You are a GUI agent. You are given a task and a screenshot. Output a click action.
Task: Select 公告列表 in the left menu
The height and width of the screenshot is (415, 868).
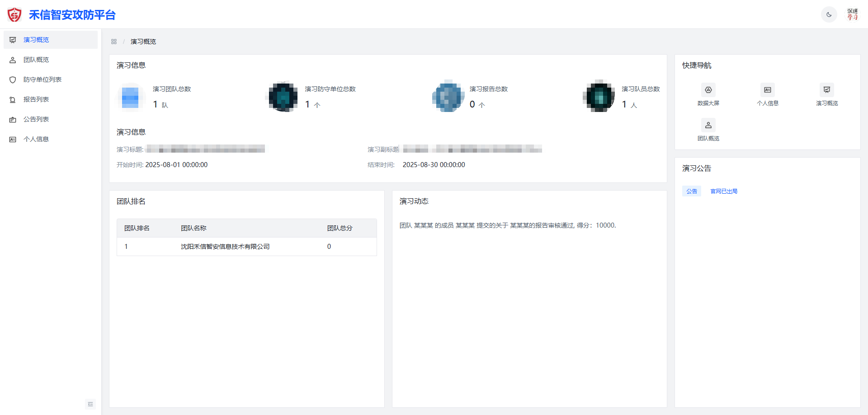point(36,119)
